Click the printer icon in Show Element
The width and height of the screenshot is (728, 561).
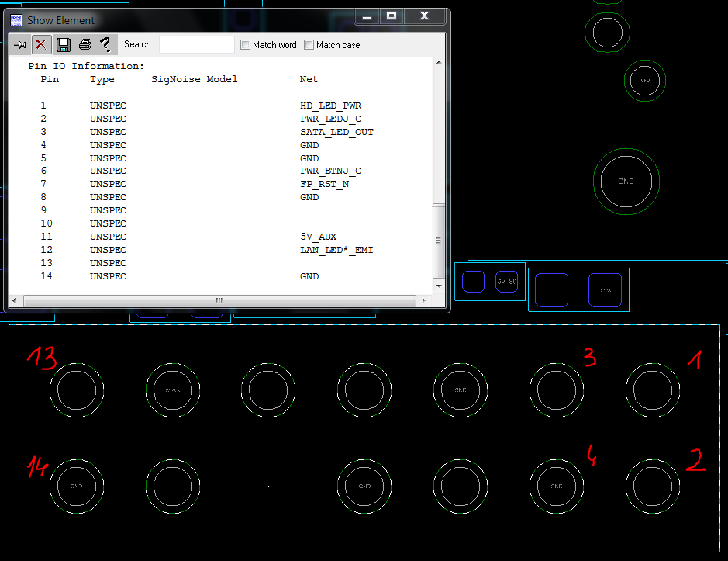pos(85,45)
